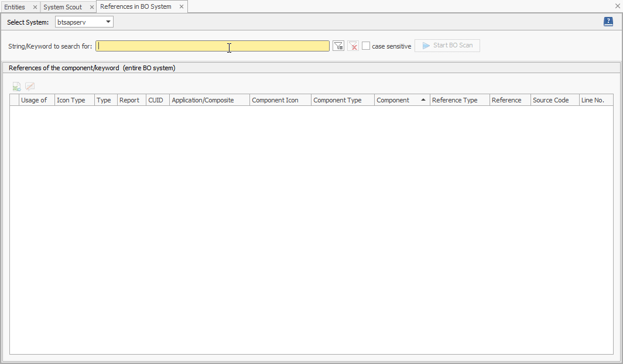Enable the case sensitive checkbox

pyautogui.click(x=365, y=45)
